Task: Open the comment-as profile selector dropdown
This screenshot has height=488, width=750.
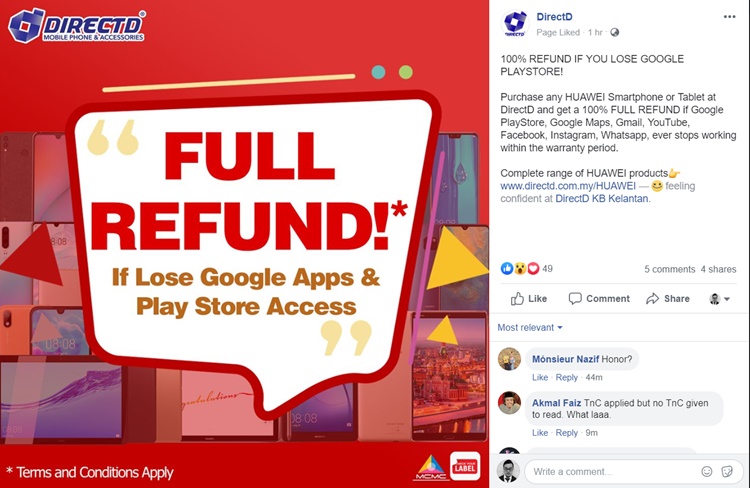Action: coord(719,299)
